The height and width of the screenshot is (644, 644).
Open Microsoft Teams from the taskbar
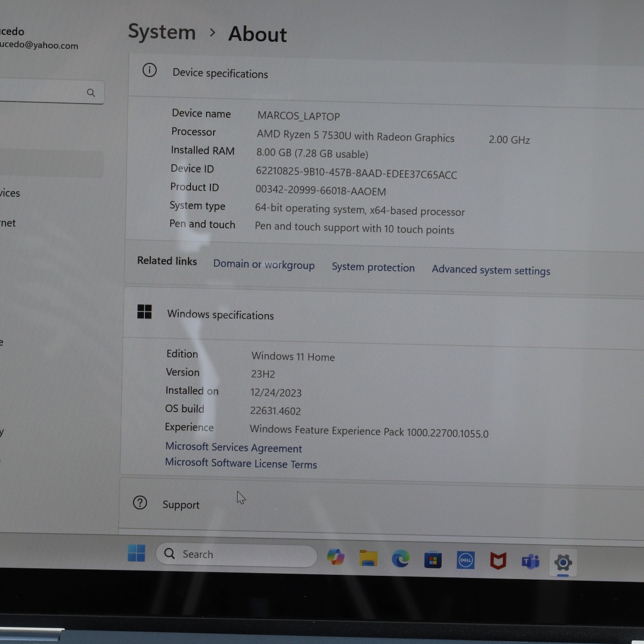pos(530,562)
